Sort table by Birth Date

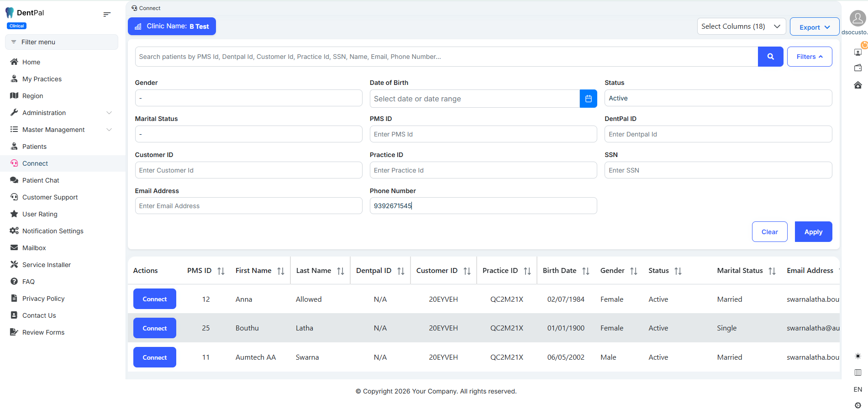(x=586, y=271)
